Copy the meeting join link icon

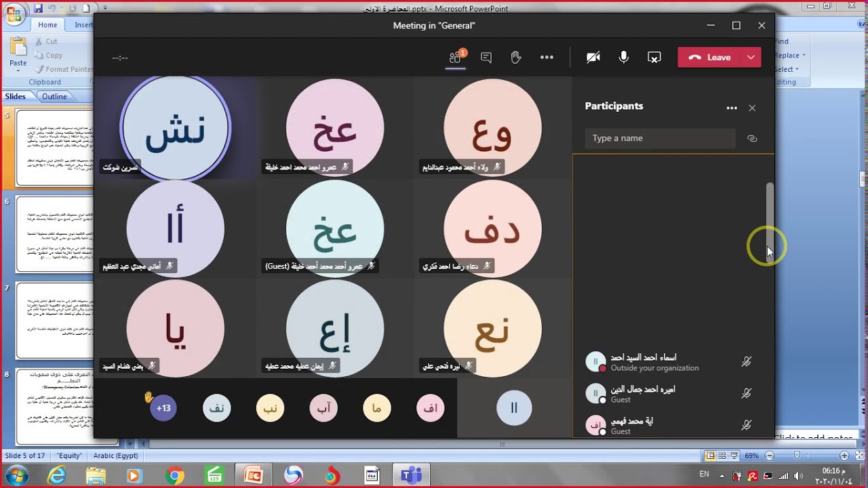(x=752, y=138)
